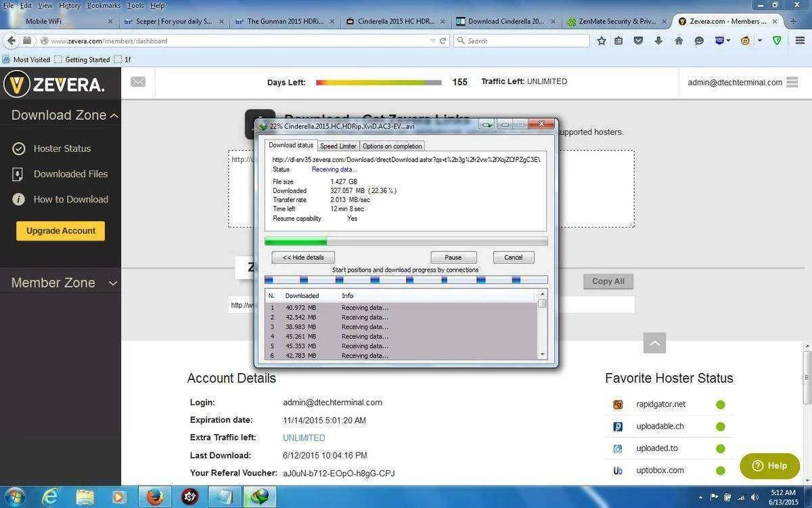812x508 pixels.
Task: Open the account menu icon beside admin email
Action: tap(793, 82)
